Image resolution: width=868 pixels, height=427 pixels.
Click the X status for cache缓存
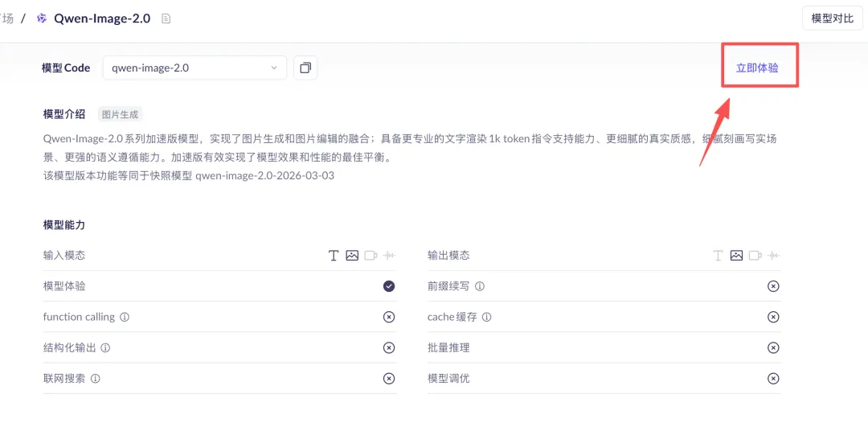point(773,317)
